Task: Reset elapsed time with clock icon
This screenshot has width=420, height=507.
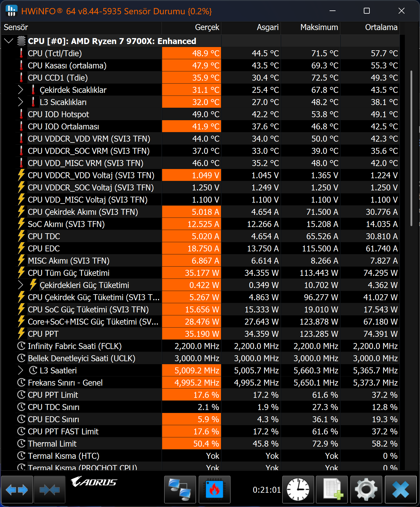Action: pos(298,489)
